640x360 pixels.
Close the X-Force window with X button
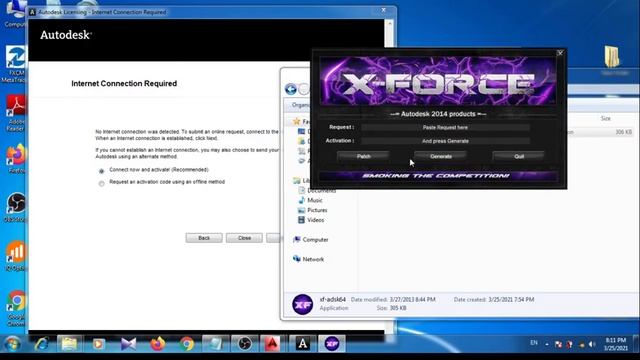(560, 53)
